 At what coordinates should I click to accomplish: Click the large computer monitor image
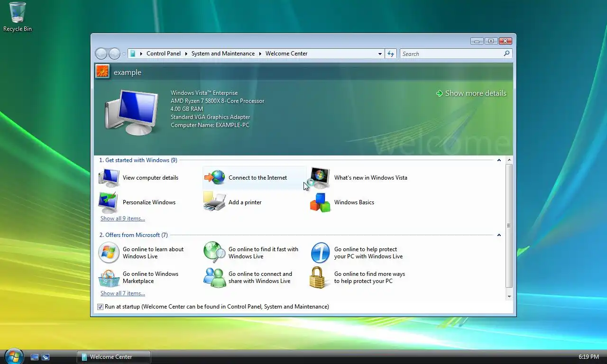pyautogui.click(x=132, y=112)
